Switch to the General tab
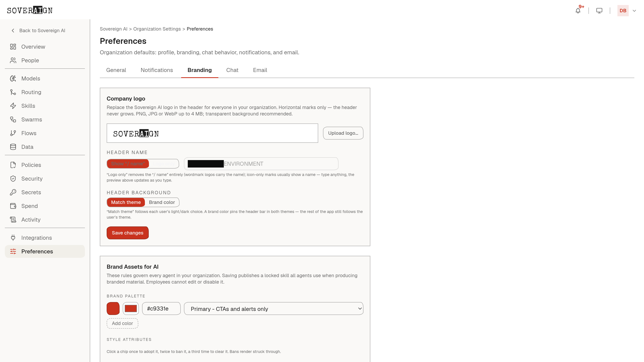This screenshot has height=362, width=644. (x=116, y=70)
